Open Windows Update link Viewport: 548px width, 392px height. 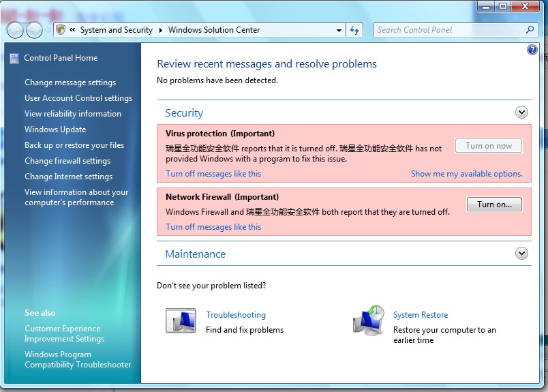coord(55,130)
